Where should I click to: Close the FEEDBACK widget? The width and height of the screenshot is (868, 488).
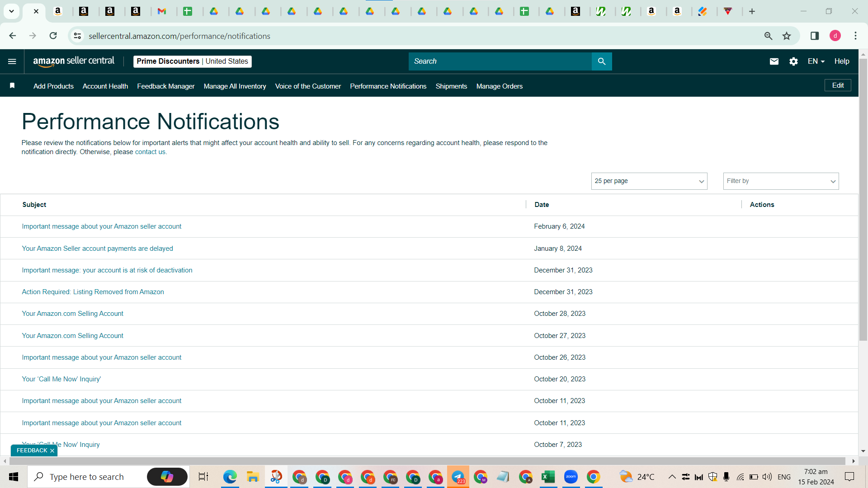coord(52,451)
